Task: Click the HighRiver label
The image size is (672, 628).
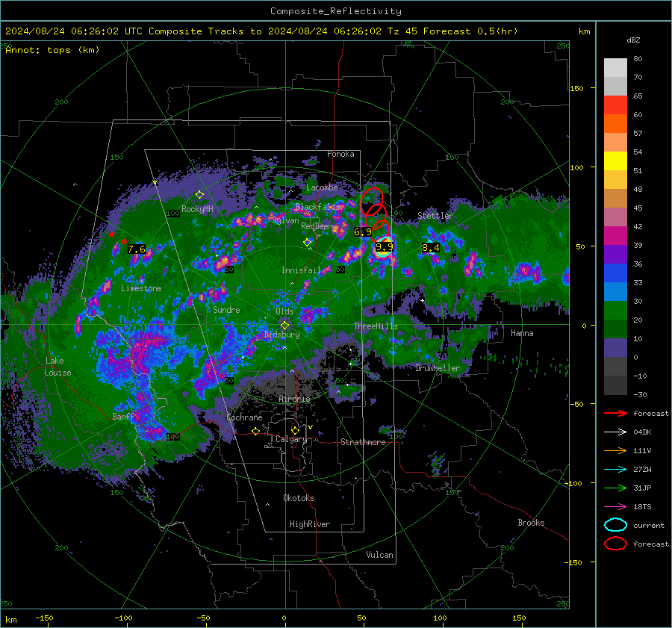Action: [310, 524]
